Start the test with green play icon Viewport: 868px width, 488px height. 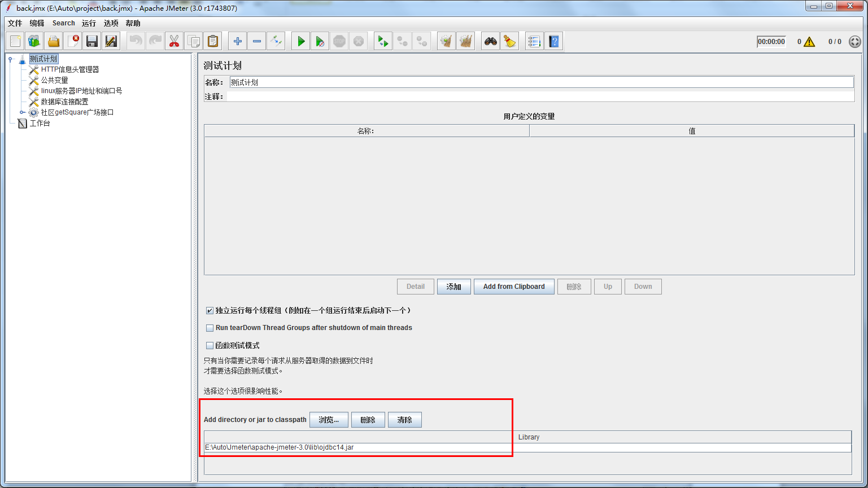300,41
